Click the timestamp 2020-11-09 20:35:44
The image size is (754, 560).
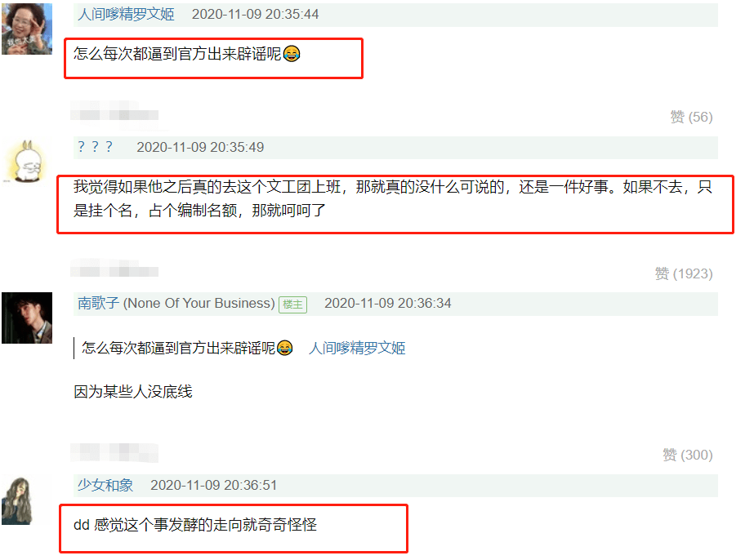pyautogui.click(x=256, y=14)
